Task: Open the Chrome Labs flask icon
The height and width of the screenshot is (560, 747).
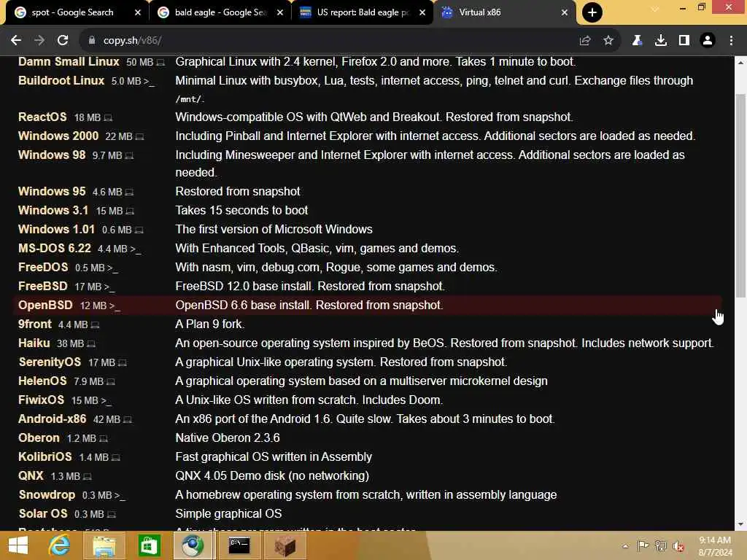Action: point(637,41)
